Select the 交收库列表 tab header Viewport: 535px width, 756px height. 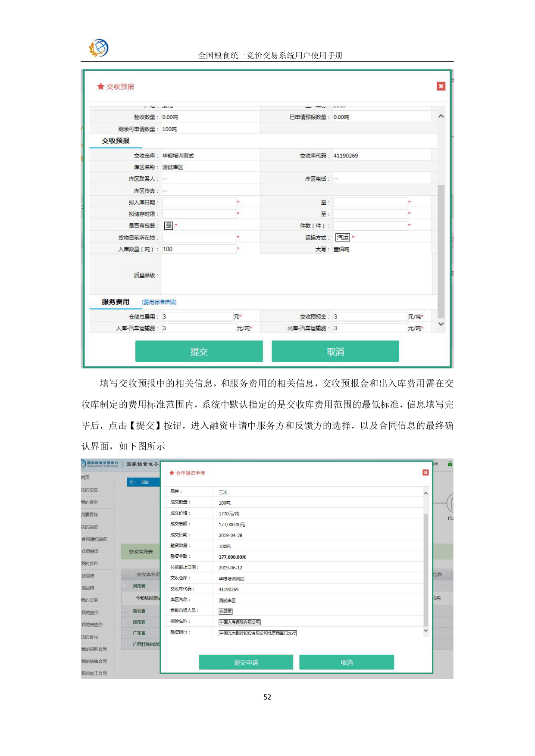(141, 552)
